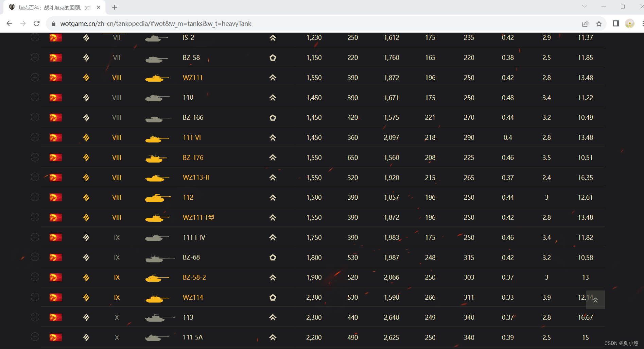Toggle the browser side panel

pos(616,23)
